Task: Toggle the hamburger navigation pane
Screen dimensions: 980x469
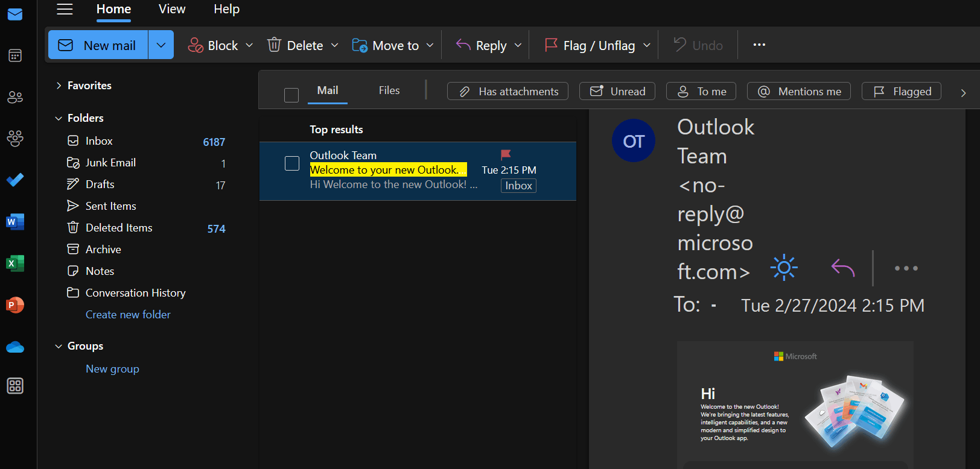Action: [65, 9]
